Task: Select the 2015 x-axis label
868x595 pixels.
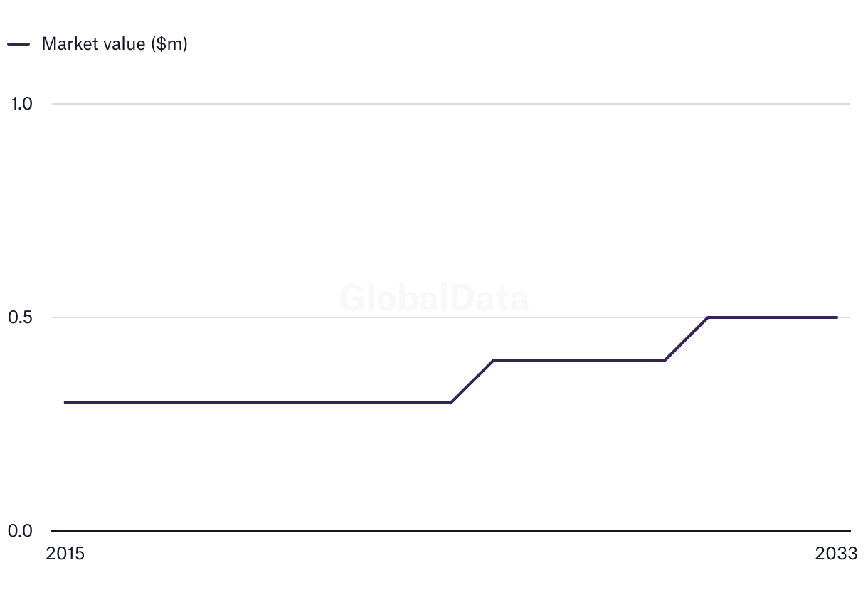Action: pyautogui.click(x=65, y=554)
